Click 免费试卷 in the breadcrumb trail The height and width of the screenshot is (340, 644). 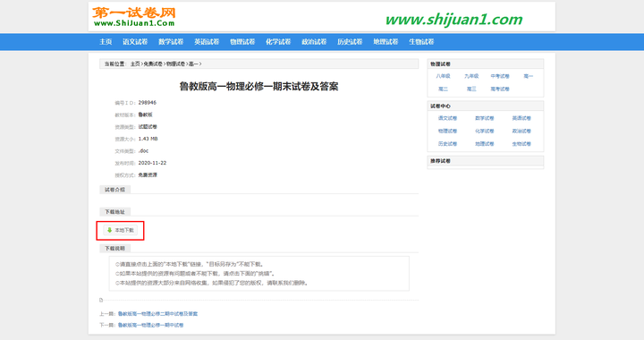[x=153, y=64]
